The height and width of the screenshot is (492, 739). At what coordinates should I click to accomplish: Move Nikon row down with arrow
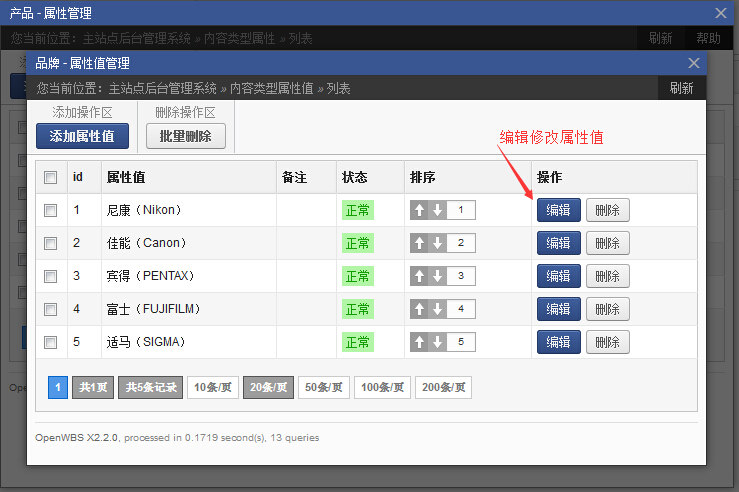[437, 210]
